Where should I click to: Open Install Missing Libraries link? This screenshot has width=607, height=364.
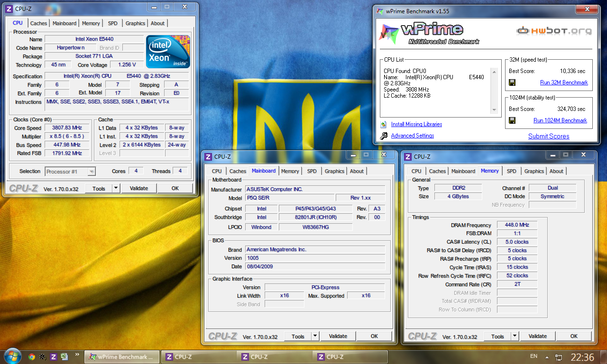pos(416,124)
